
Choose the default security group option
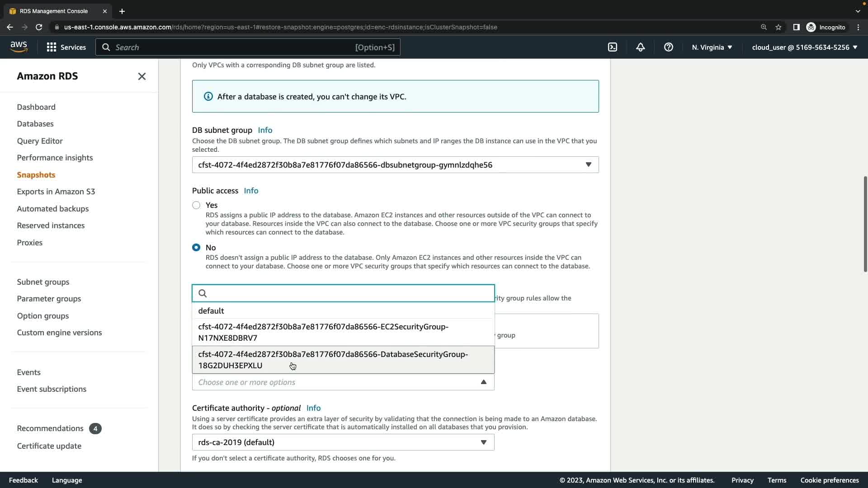pos(211,311)
